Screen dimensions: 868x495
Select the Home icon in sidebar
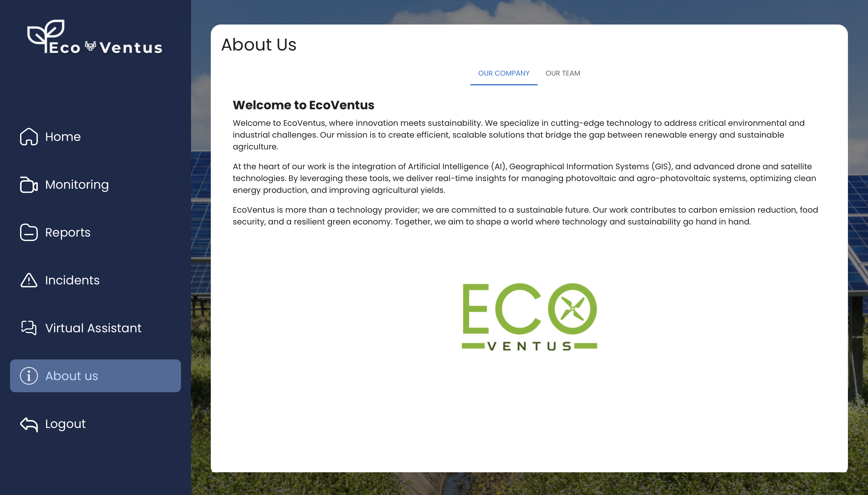click(29, 137)
